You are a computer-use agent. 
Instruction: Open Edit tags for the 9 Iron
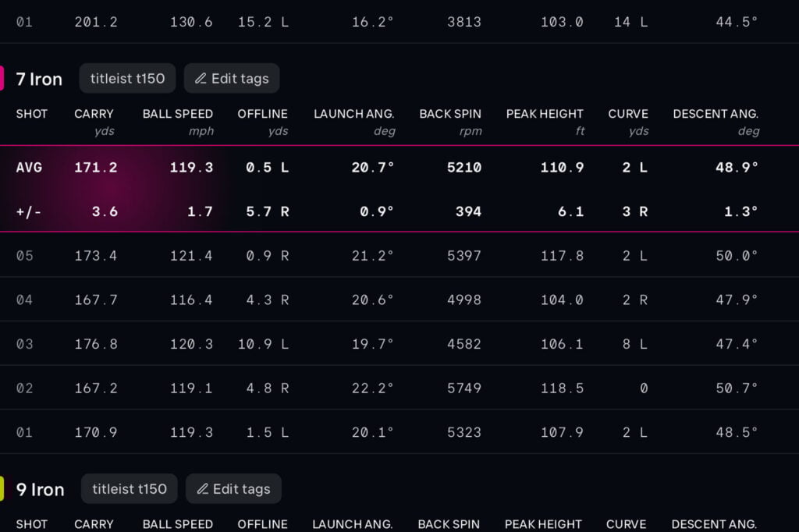coord(233,489)
